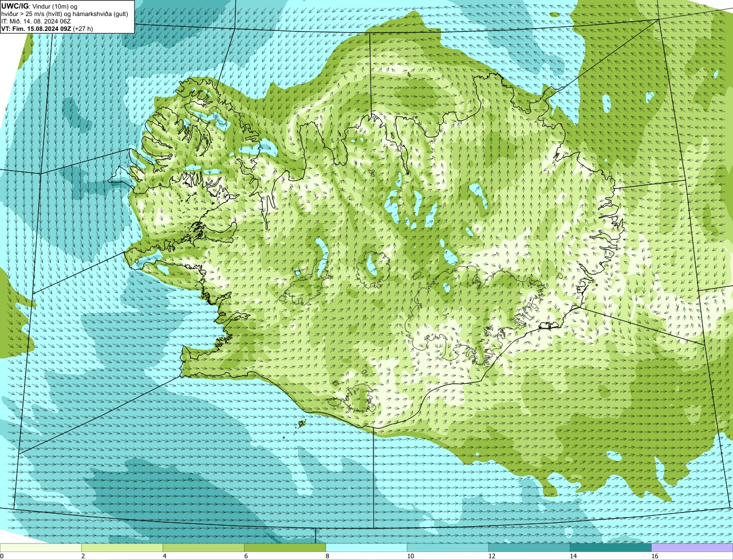This screenshot has width=733, height=560.
Task: Click the 2–4 m/s legend color segment
Action: (122, 548)
